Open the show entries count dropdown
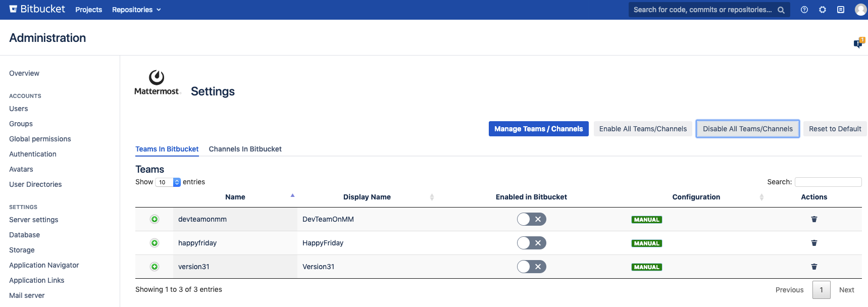Screen dimensions: 868x307 [168, 182]
